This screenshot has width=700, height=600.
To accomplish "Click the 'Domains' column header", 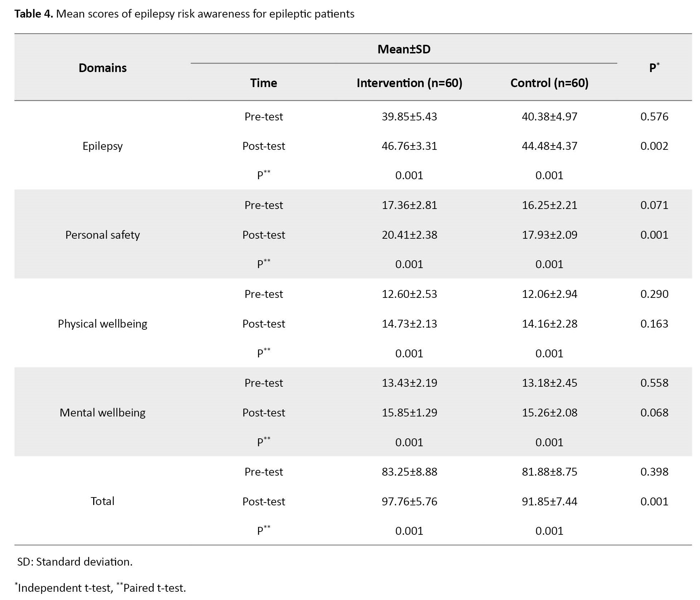I will tap(103, 68).
